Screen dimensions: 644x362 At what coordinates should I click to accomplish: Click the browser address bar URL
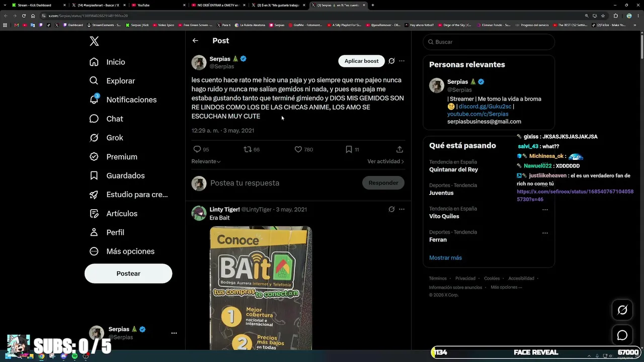(x=88, y=16)
